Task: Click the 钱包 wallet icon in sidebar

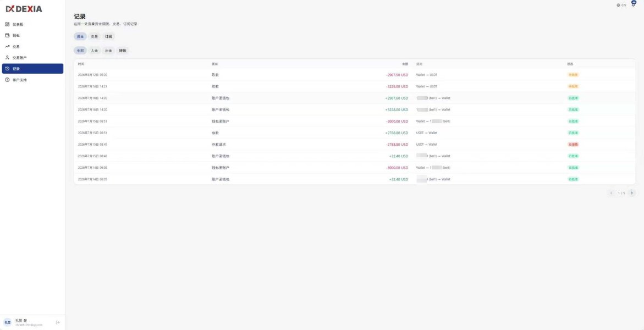Action: tap(7, 35)
